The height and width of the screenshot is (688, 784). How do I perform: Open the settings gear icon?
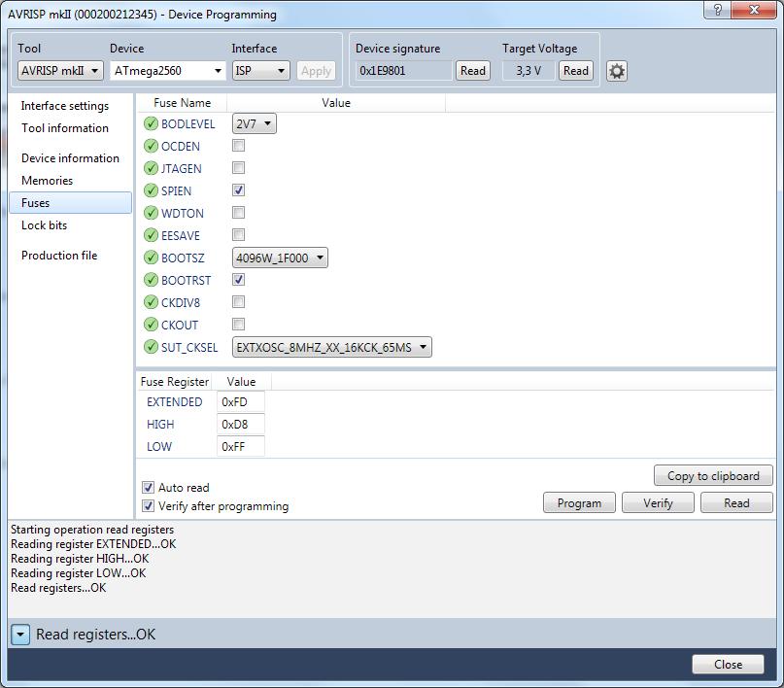(x=617, y=71)
